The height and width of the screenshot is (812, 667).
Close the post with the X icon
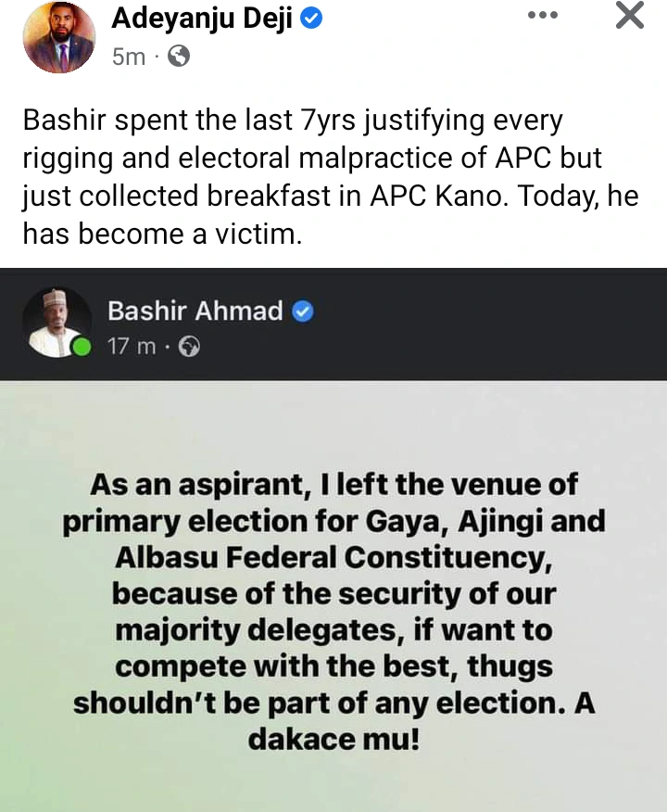[629, 16]
